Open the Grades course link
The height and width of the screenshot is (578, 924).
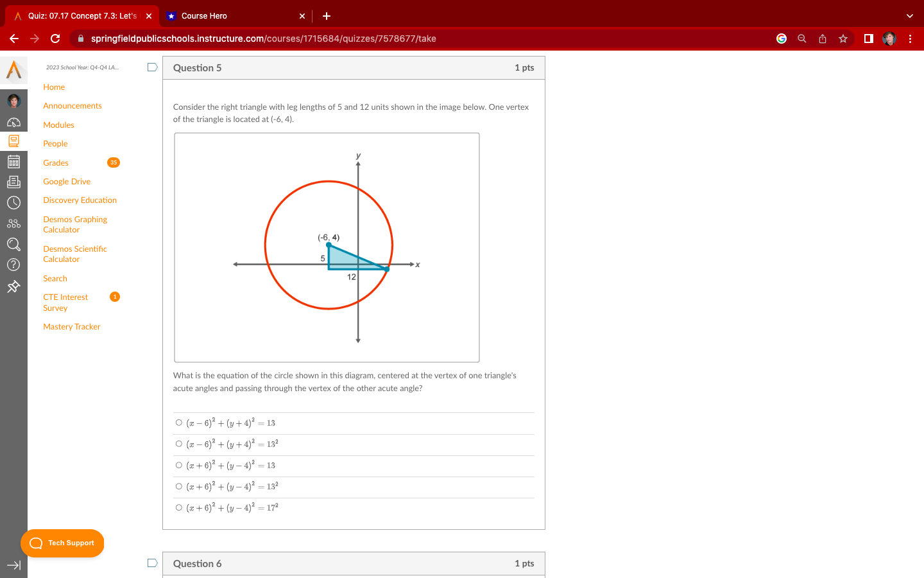coord(56,163)
